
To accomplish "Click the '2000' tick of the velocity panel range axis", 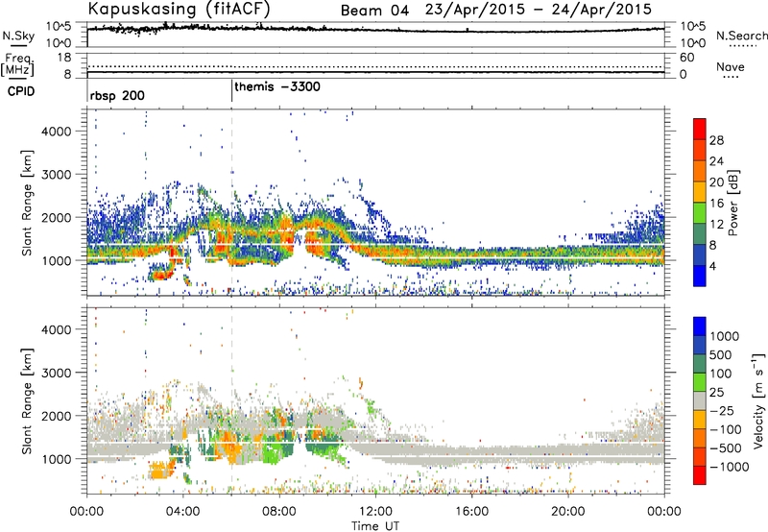I will click(56, 416).
